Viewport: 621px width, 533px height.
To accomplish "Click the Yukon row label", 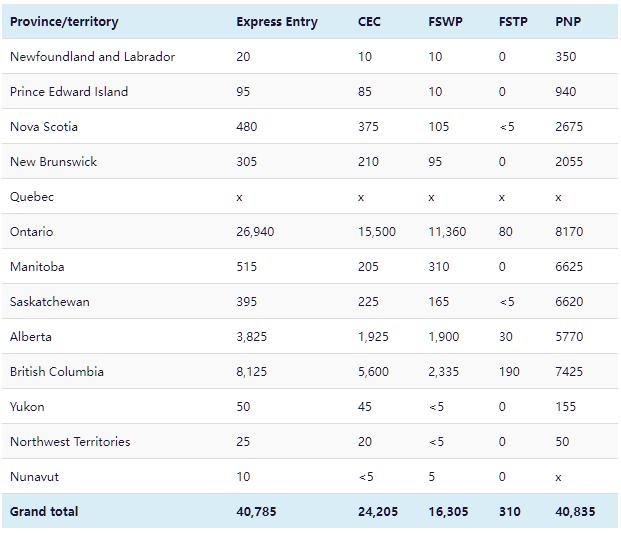I will (27, 407).
